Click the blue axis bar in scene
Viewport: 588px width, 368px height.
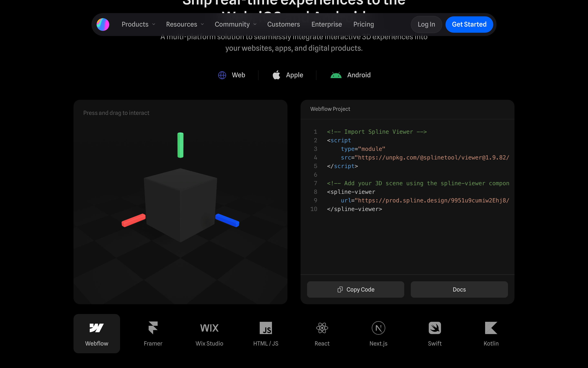227,220
